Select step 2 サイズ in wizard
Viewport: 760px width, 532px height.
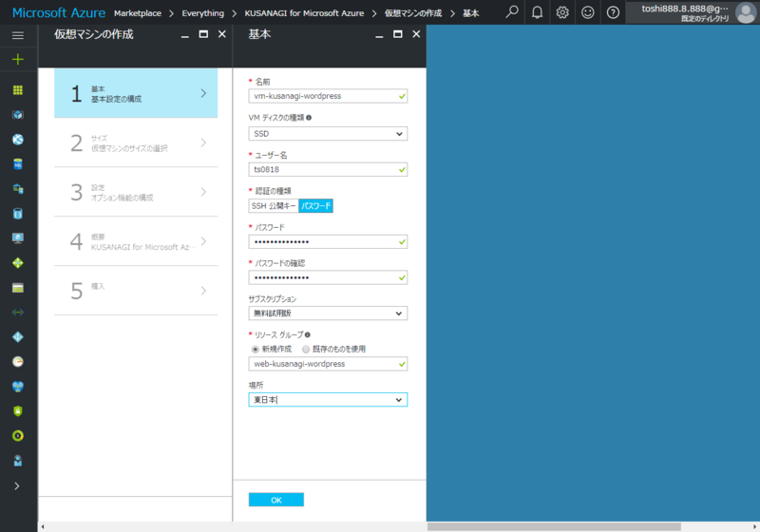click(x=136, y=142)
